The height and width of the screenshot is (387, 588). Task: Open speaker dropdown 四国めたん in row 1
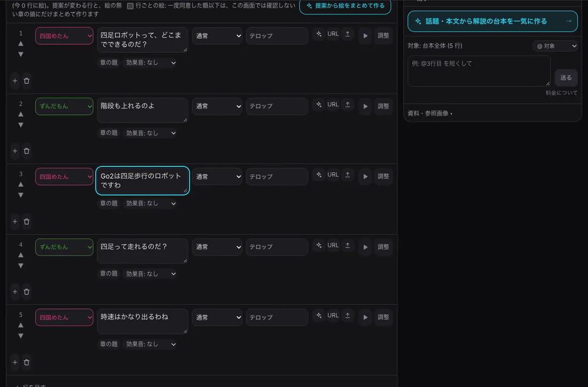coord(64,36)
